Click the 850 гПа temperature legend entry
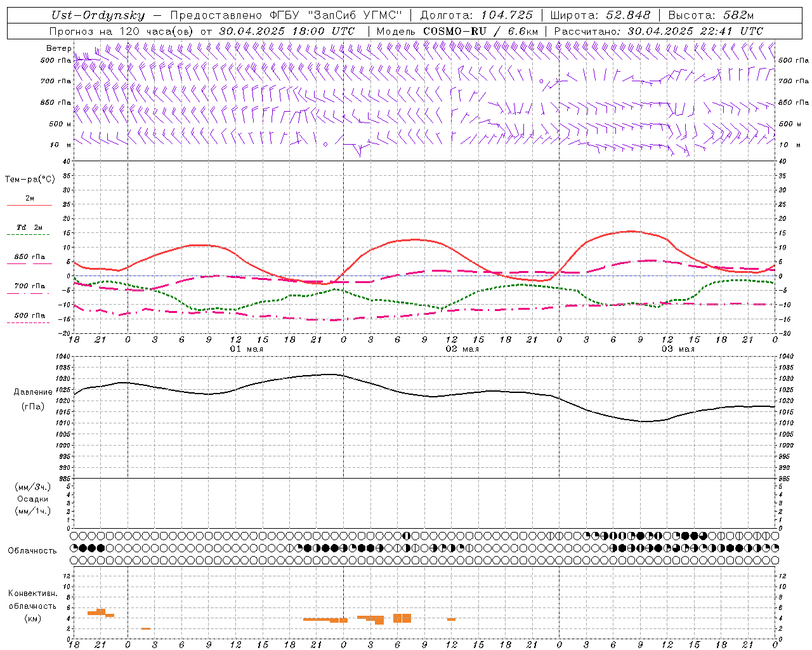Image resolution: width=812 pixels, height=650 pixels. 30,257
